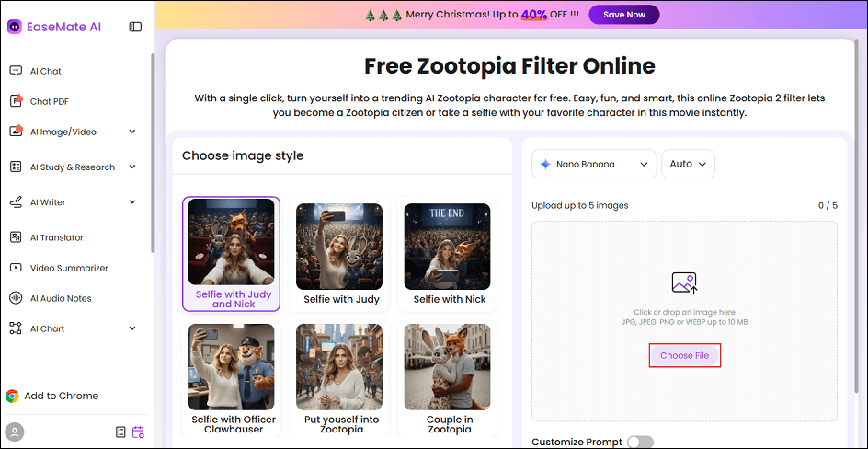Click Add to Chrome link
Screen dimensions: 868x449
62,396
